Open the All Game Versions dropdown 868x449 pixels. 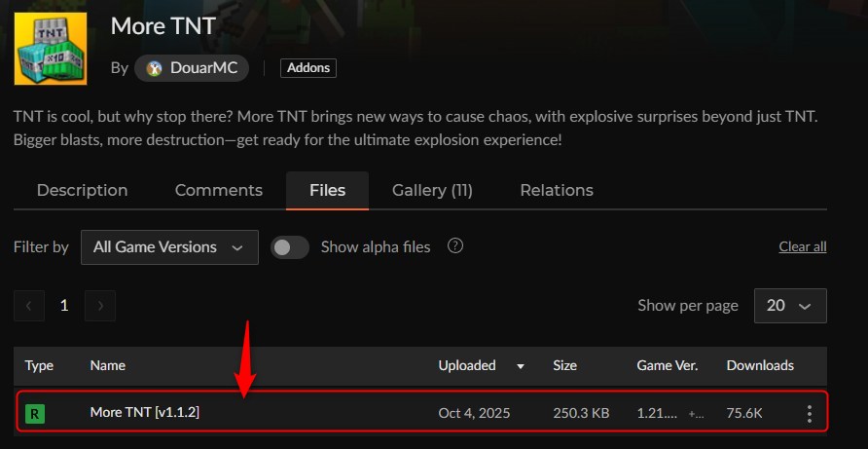click(169, 247)
